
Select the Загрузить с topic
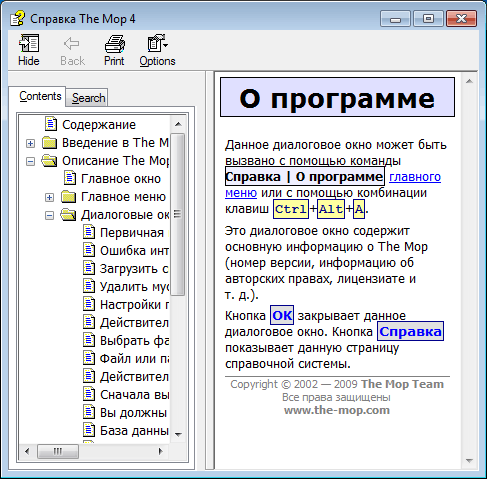[x=134, y=269]
